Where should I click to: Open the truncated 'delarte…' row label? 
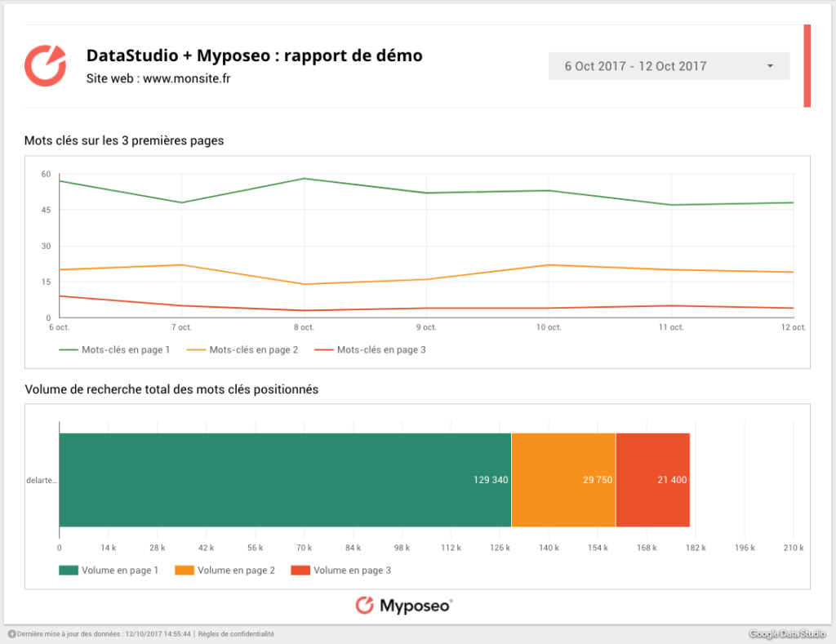coord(44,480)
